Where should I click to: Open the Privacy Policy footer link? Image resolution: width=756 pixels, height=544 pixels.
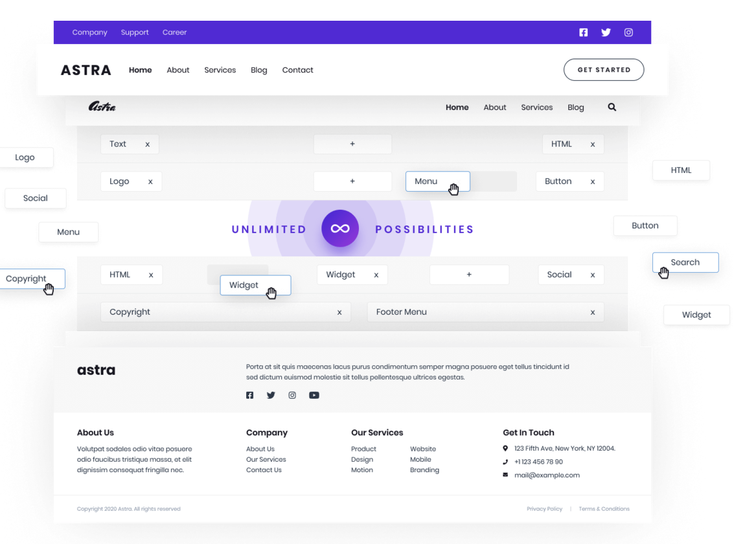tap(544, 509)
